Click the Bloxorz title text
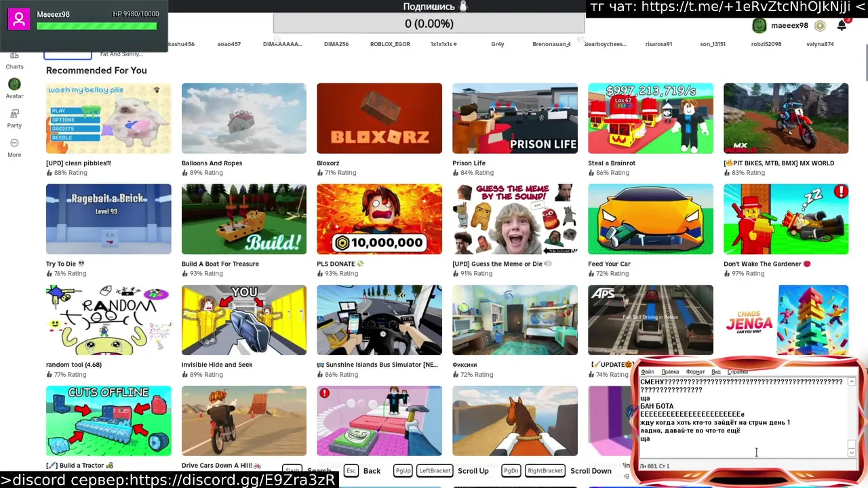This screenshot has width=868, height=488. 328,163
